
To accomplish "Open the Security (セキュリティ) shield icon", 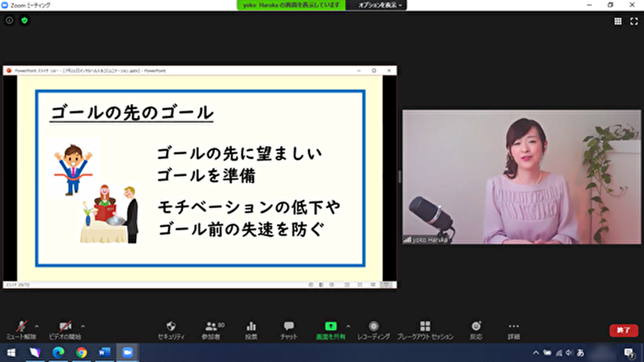I will (x=171, y=326).
